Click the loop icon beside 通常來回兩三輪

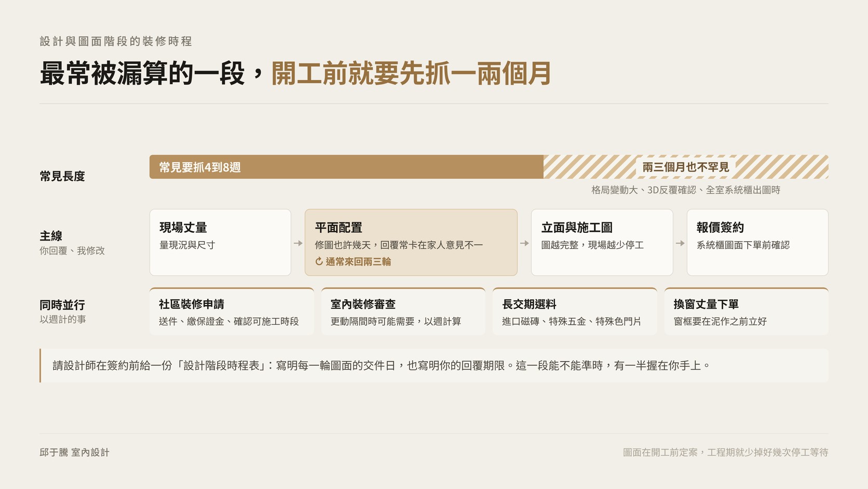(x=319, y=261)
